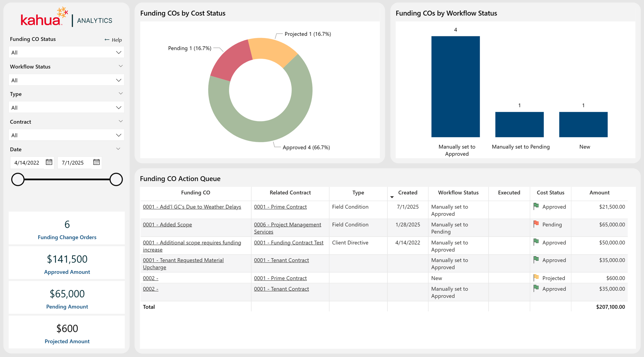Image resolution: width=644 pixels, height=357 pixels.
Task: Click the Created column sort arrow
Action: pyautogui.click(x=392, y=197)
